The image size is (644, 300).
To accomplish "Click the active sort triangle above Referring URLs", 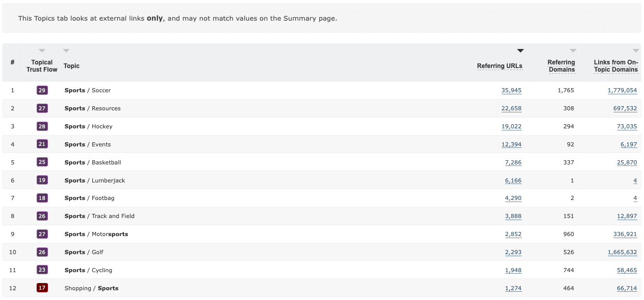I will point(520,50).
